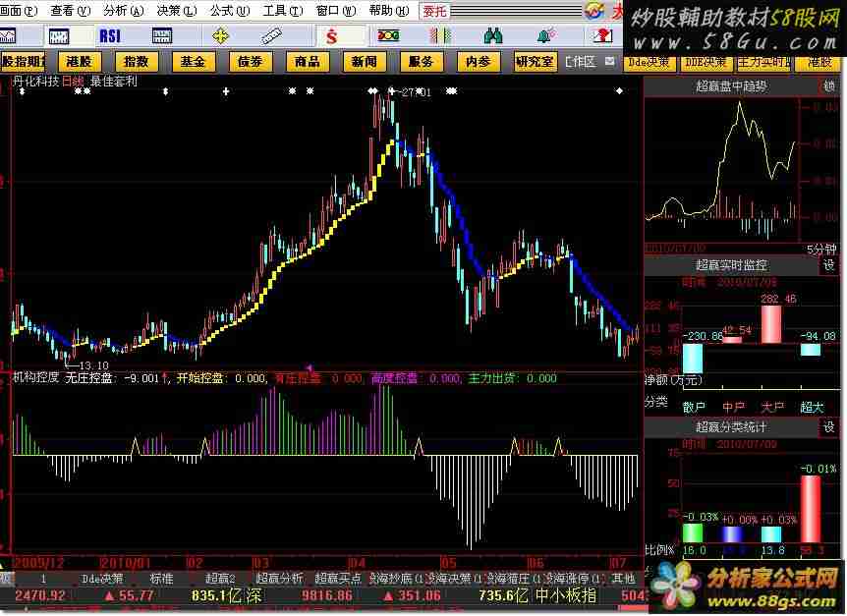
Task: Click the 9816.86 index value in status bar
Action: coord(327,596)
